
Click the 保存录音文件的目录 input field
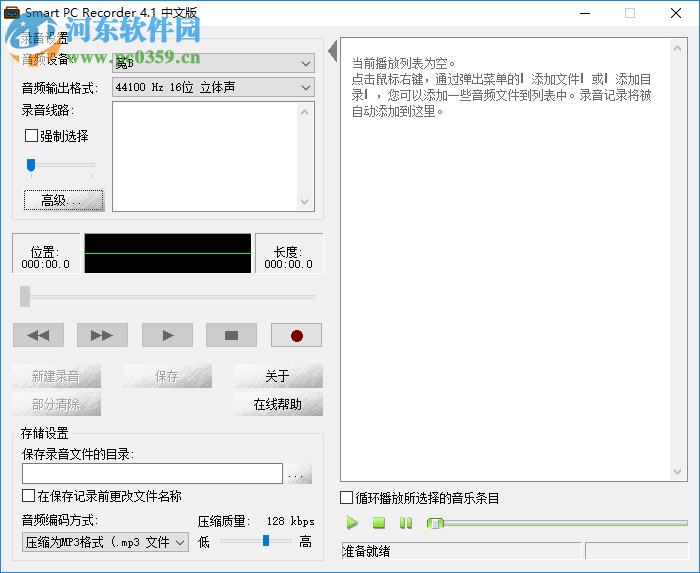152,473
